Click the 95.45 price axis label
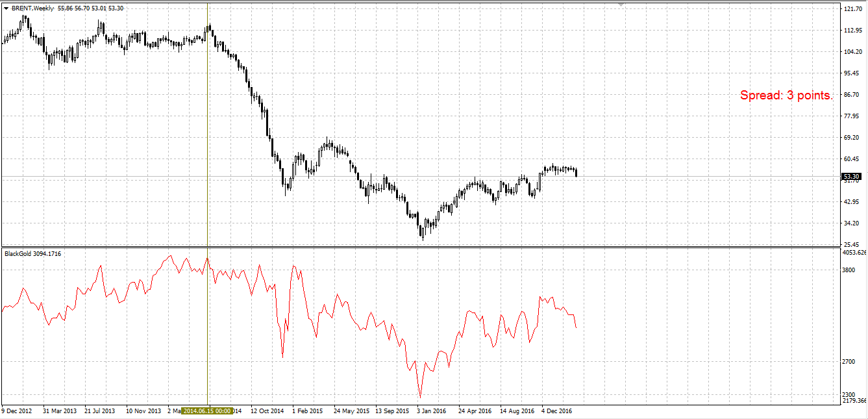Image resolution: width=868 pixels, height=419 pixels. [x=851, y=73]
